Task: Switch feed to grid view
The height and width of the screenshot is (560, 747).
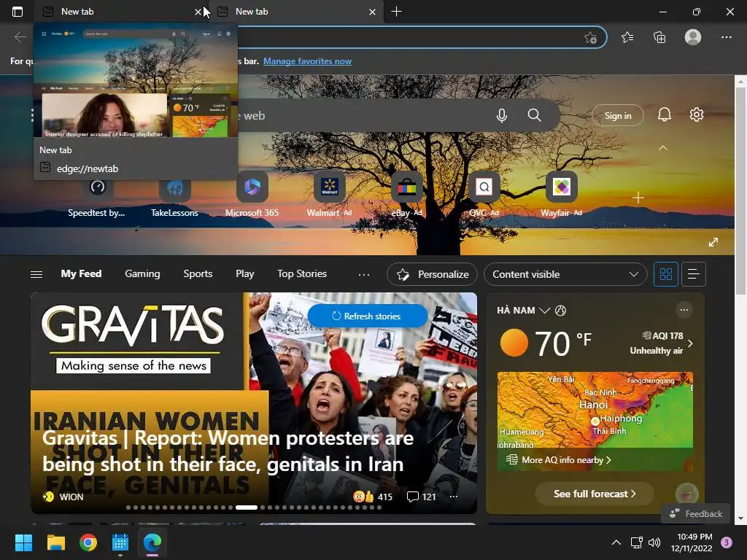Action: pyautogui.click(x=665, y=274)
